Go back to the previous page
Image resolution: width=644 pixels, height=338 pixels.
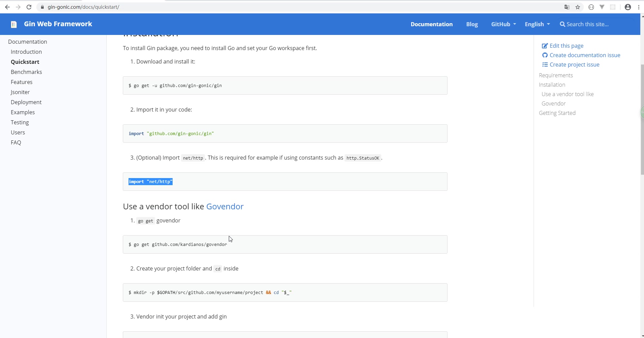(x=7, y=7)
